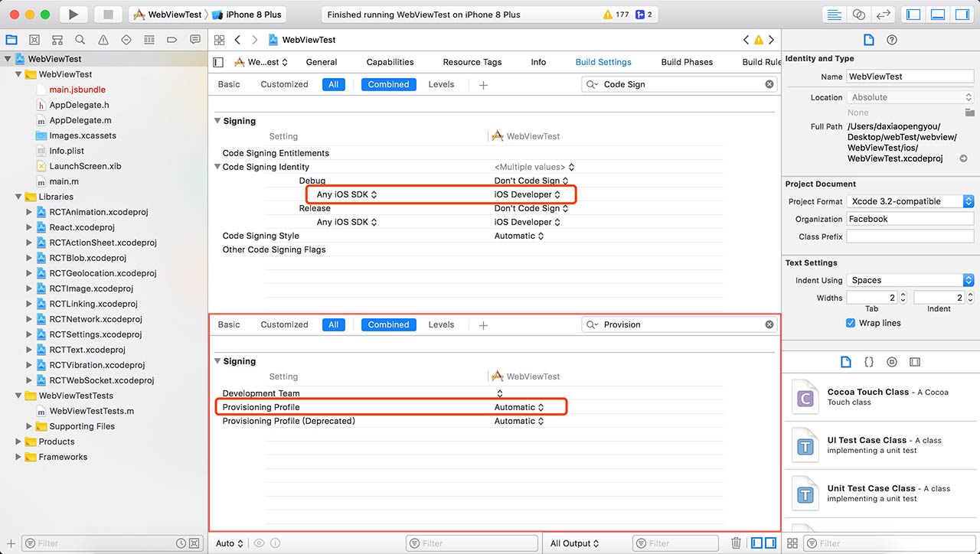Select AppDelegate.m in the navigator
The width and height of the screenshot is (980, 554).
[x=80, y=120]
